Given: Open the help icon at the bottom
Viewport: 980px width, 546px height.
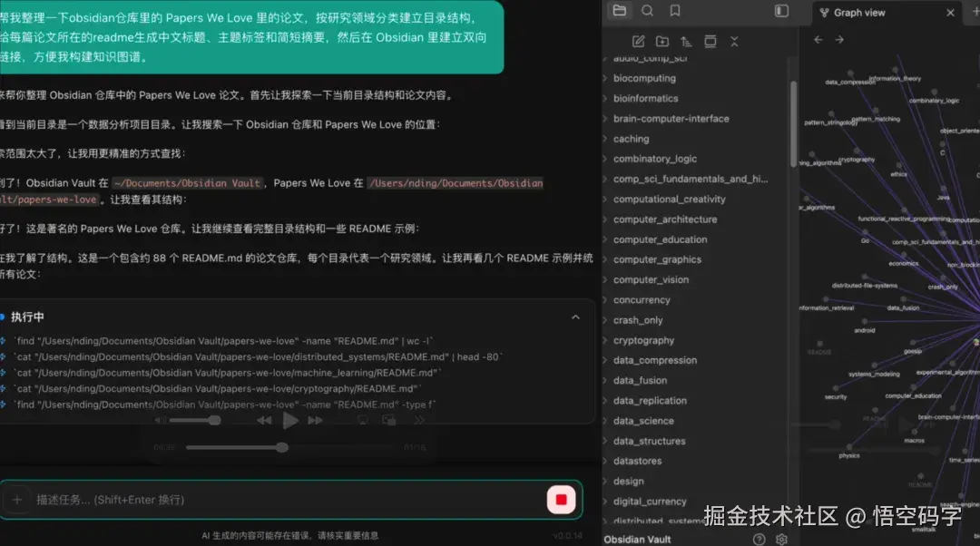Looking at the screenshot, I should point(759,539).
